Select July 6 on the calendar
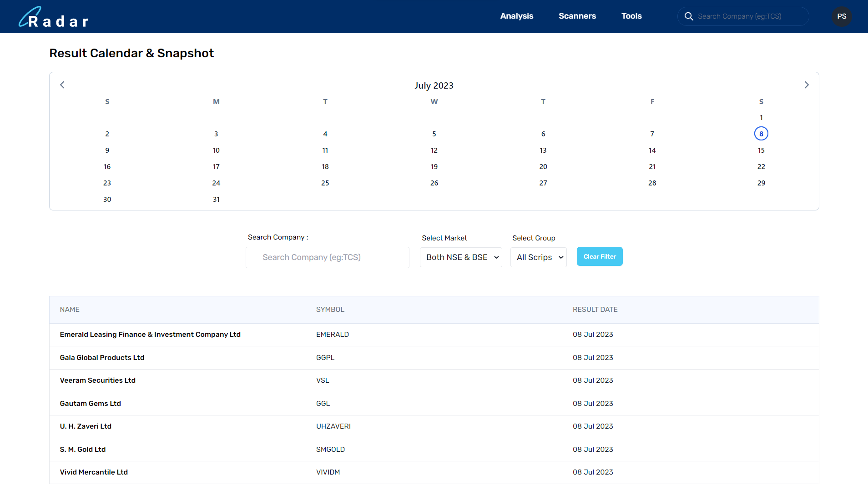Image resolution: width=868 pixels, height=490 pixels. tap(543, 134)
